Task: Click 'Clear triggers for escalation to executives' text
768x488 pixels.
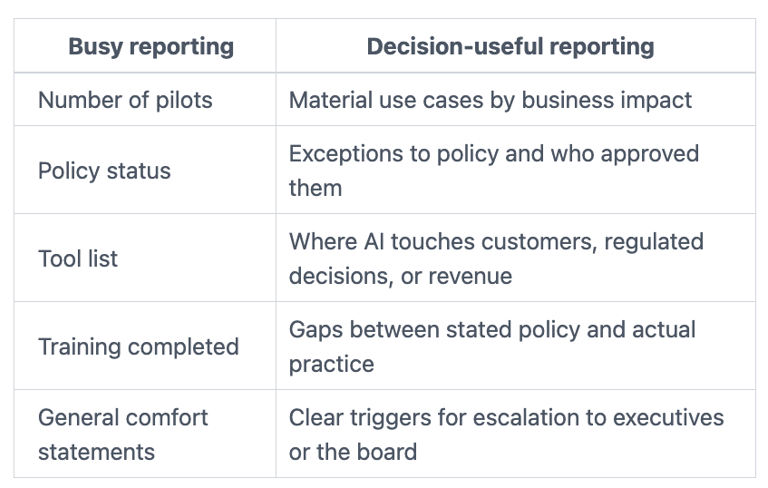Action: pyautogui.click(x=506, y=417)
